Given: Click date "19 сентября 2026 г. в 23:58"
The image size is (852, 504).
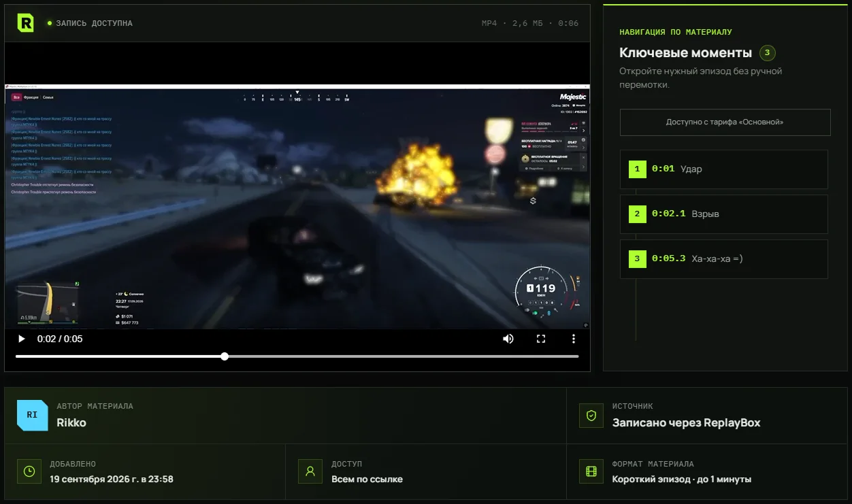Looking at the screenshot, I should pyautogui.click(x=112, y=480).
